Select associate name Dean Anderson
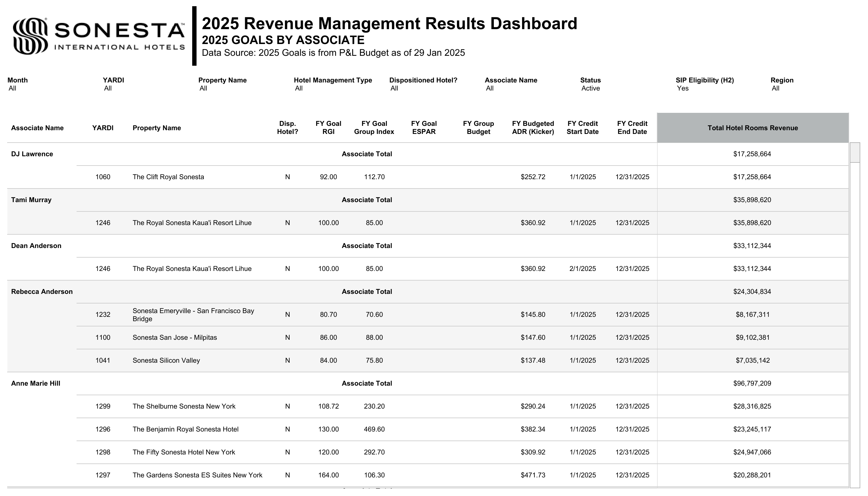868x496 pixels. click(36, 246)
